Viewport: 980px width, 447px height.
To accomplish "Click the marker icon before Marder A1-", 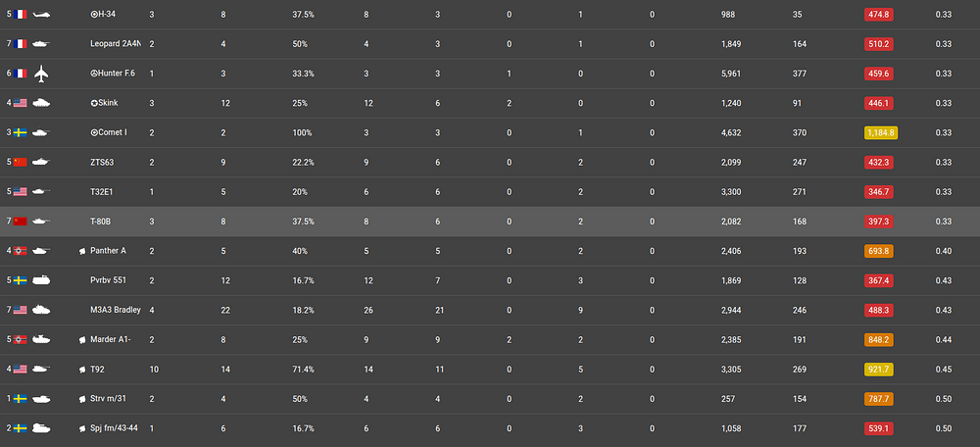I will coord(82,340).
